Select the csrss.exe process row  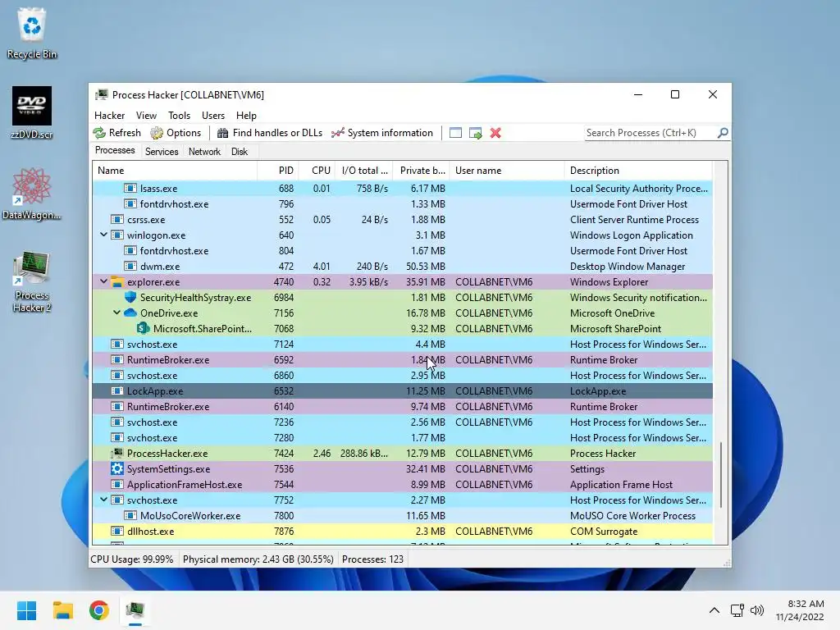pyautogui.click(x=402, y=220)
